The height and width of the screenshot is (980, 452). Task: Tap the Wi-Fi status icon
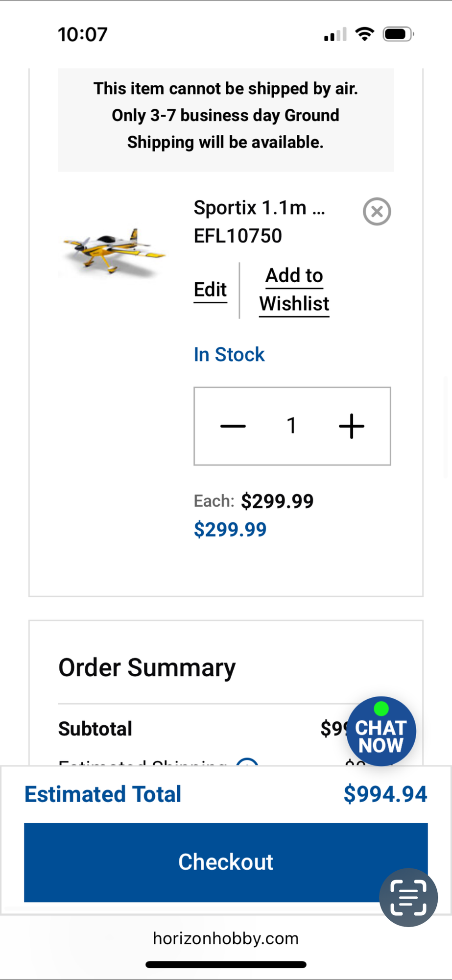pos(364,34)
